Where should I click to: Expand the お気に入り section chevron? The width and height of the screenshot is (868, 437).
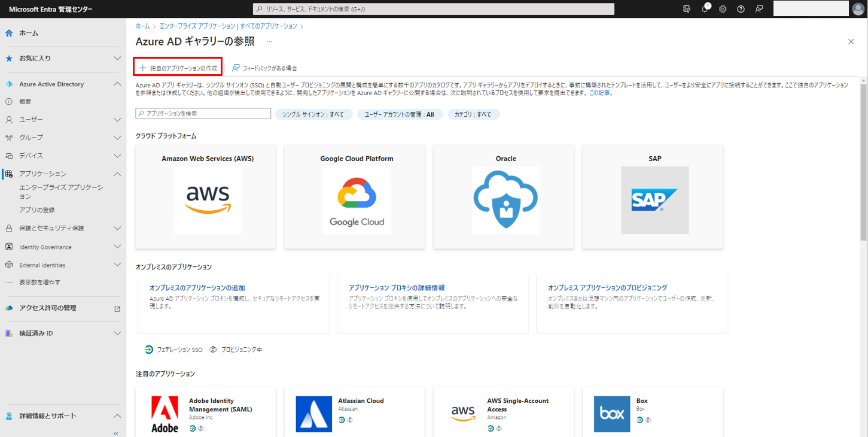pyautogui.click(x=117, y=59)
